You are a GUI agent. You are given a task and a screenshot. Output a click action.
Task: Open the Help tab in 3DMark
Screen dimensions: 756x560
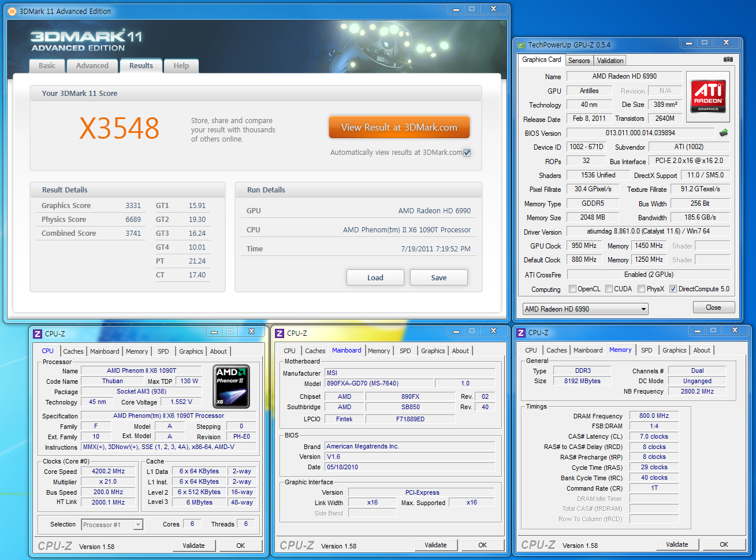(181, 66)
